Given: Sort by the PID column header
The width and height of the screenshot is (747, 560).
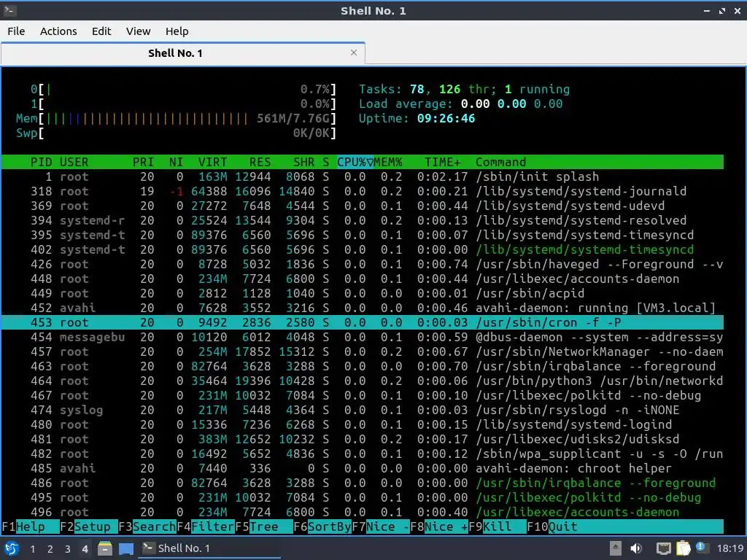Looking at the screenshot, I should point(41,163).
